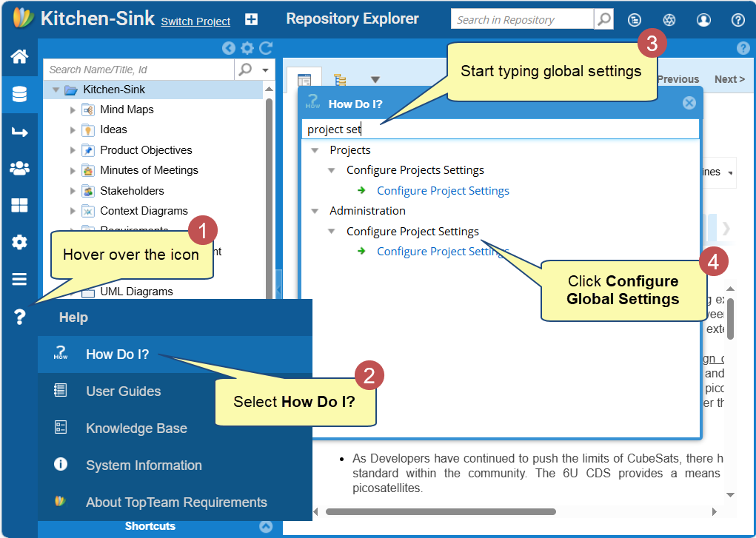Screen dimensions: 756x538
Task: Collapse the Shortcuts panel arrow
Action: pyautogui.click(x=266, y=526)
